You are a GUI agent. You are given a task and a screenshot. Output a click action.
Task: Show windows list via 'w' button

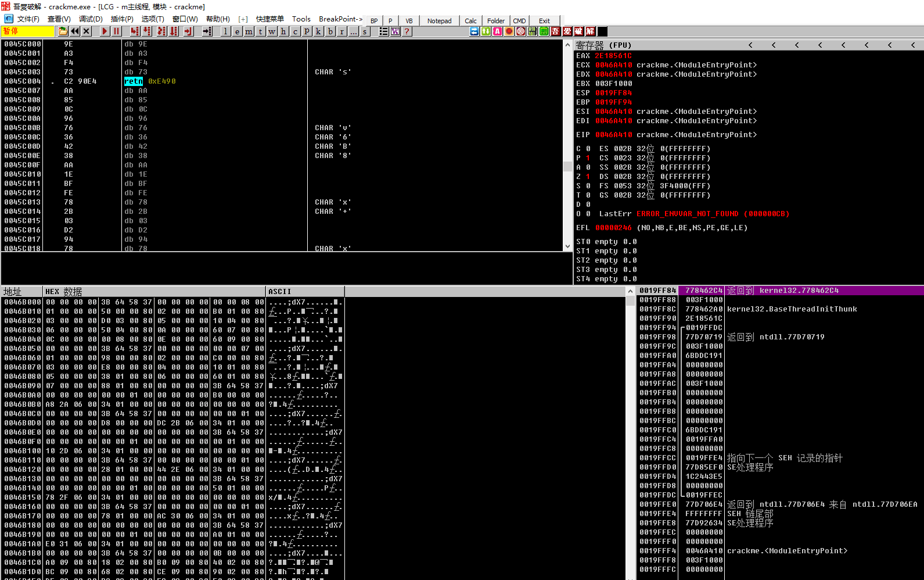pos(272,31)
